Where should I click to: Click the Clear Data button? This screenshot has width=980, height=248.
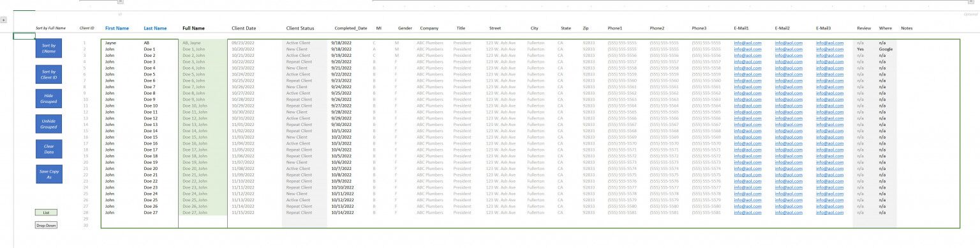pos(48,149)
